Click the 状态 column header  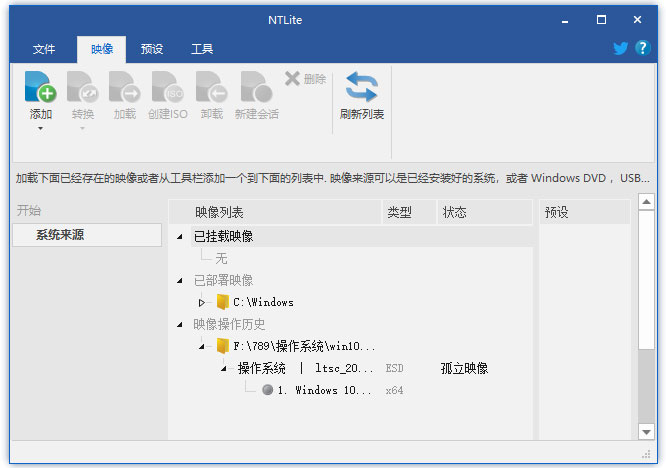click(484, 212)
